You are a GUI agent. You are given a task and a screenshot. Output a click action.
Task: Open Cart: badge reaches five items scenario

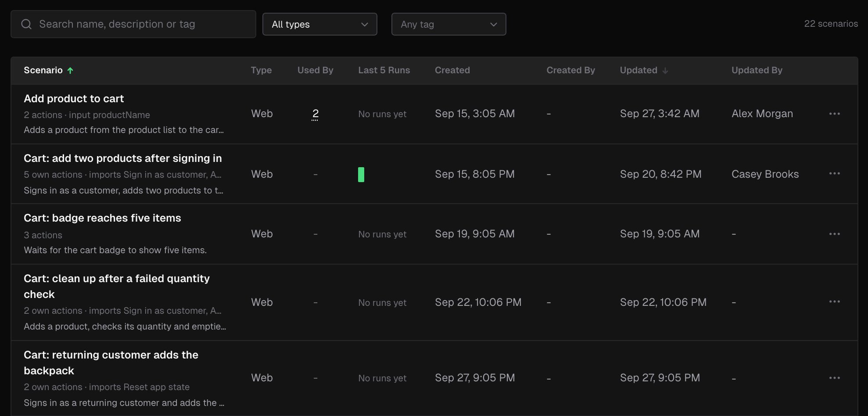(x=102, y=218)
